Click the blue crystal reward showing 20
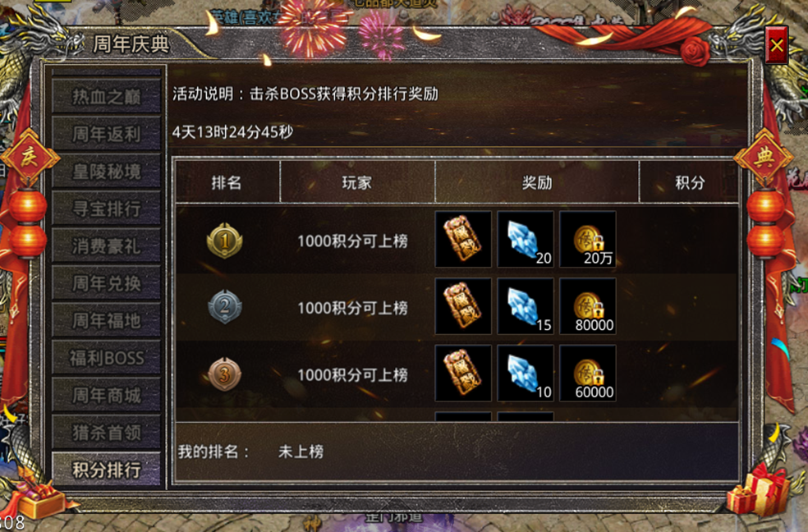 pyautogui.click(x=525, y=240)
